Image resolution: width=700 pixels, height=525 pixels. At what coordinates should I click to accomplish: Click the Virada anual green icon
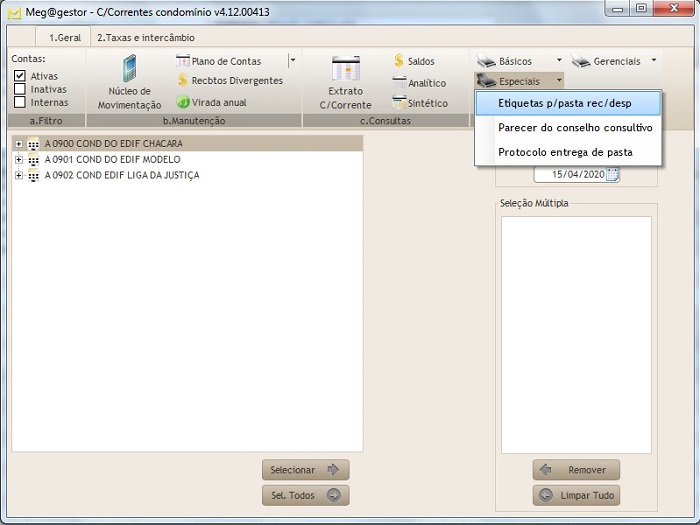coord(211,102)
